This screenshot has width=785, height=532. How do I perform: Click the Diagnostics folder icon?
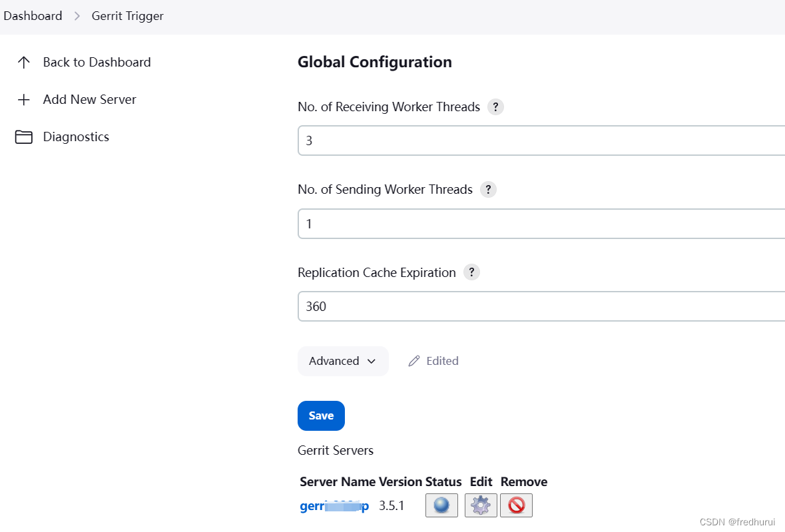click(x=23, y=136)
